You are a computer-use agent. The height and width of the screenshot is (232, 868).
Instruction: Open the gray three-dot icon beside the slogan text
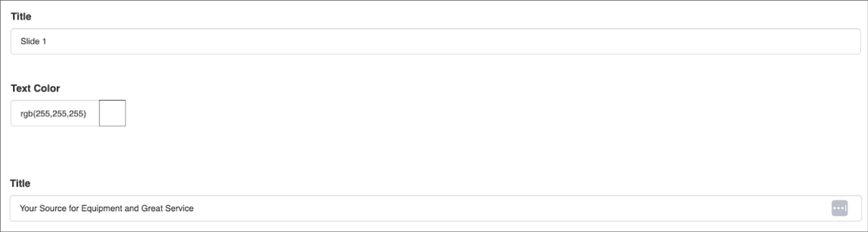pos(839,208)
